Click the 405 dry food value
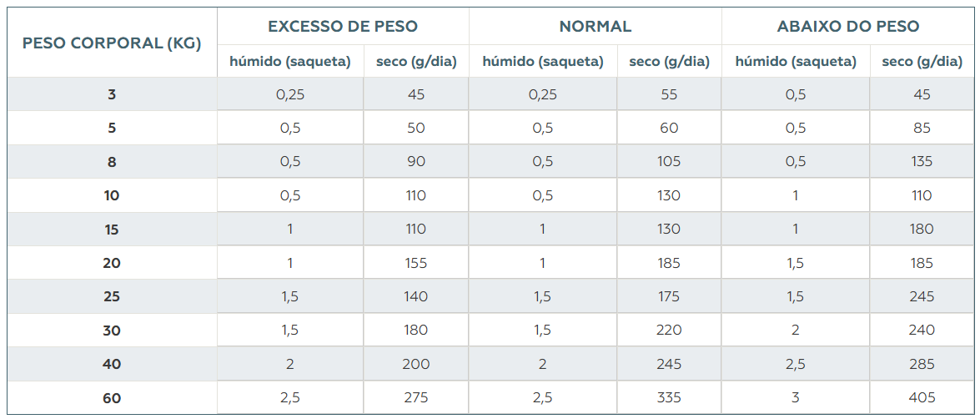 [922, 398]
